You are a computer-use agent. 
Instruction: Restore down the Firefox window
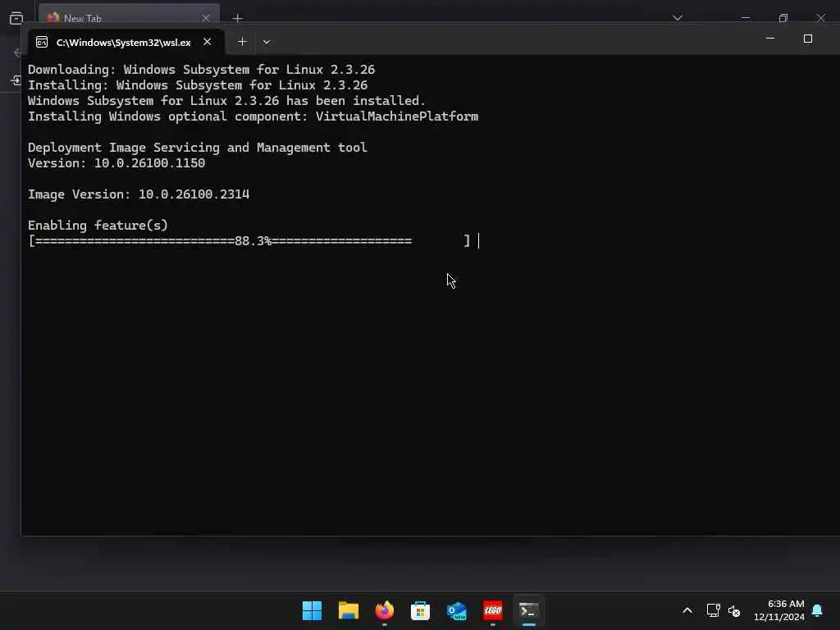point(783,18)
